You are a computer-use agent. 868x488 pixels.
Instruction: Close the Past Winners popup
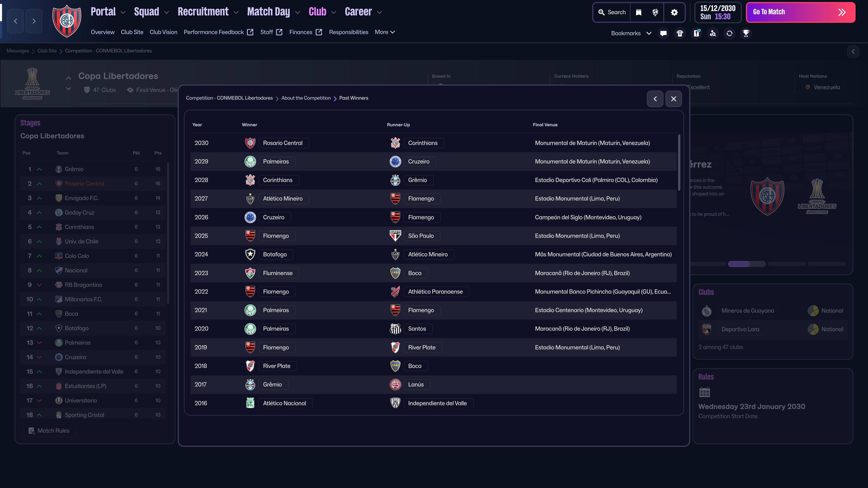point(673,99)
